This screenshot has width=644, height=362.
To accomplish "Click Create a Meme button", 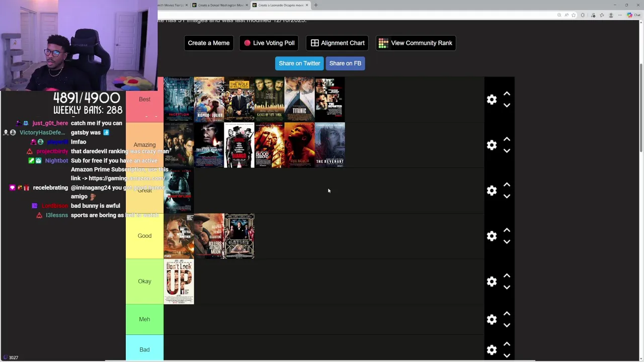I will pos(209,43).
